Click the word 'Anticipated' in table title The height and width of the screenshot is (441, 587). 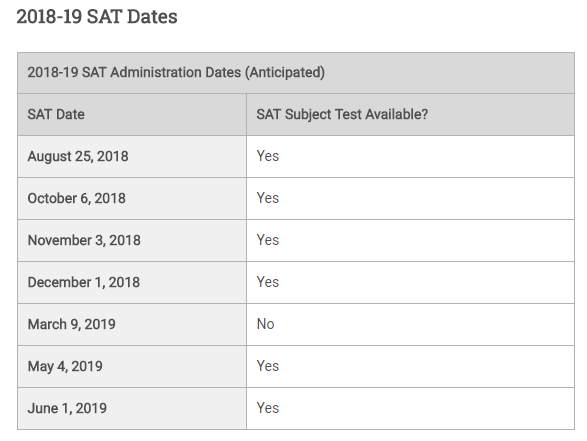285,72
